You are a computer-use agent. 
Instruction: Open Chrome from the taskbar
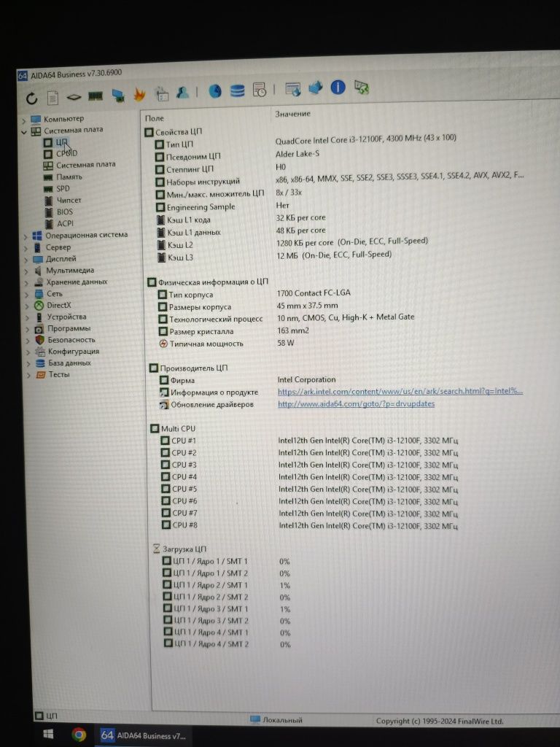[79, 735]
